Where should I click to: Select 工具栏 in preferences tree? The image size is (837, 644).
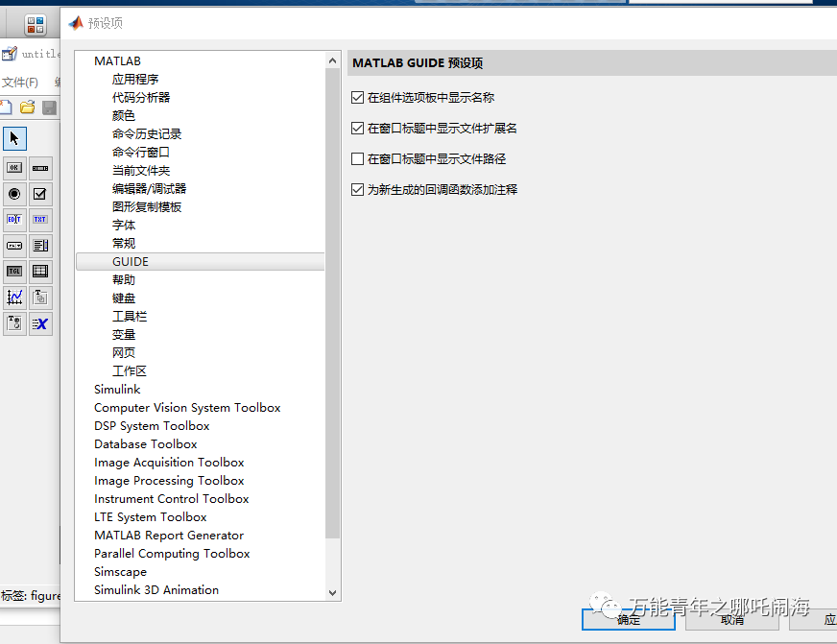(x=130, y=317)
